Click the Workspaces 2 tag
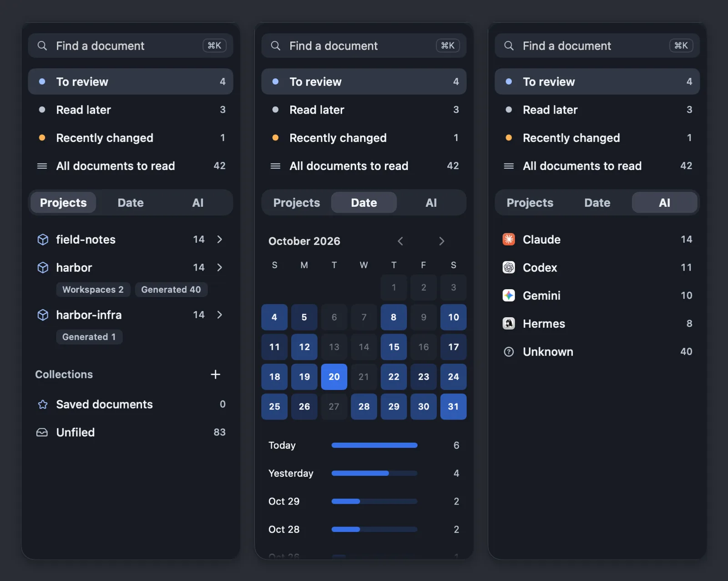Screen dimensions: 728x581 click(93, 290)
